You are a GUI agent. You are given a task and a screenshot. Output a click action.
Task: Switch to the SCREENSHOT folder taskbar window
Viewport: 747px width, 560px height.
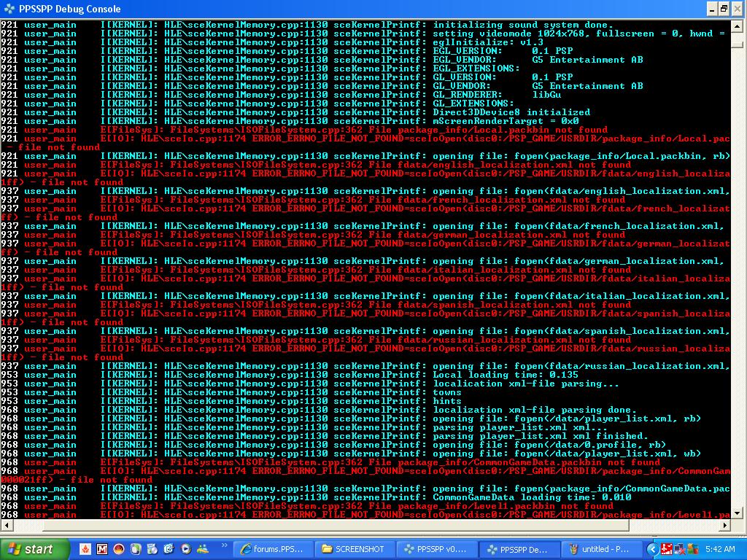(x=355, y=549)
